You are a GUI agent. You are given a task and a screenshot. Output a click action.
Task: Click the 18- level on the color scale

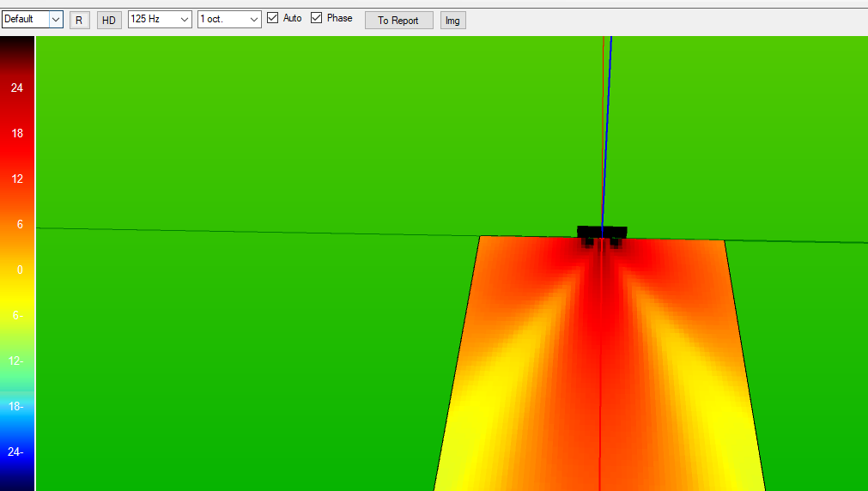(15, 406)
